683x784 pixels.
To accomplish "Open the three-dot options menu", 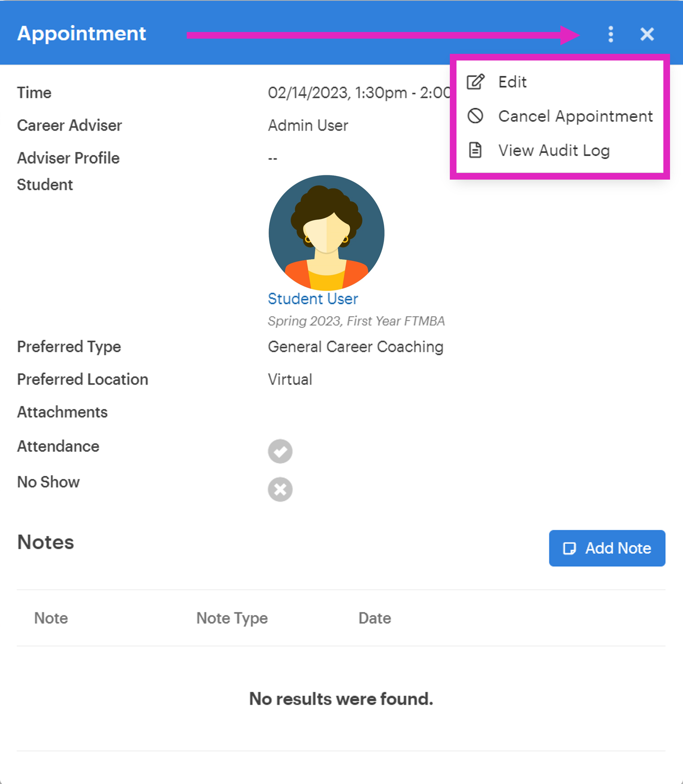I will point(610,34).
